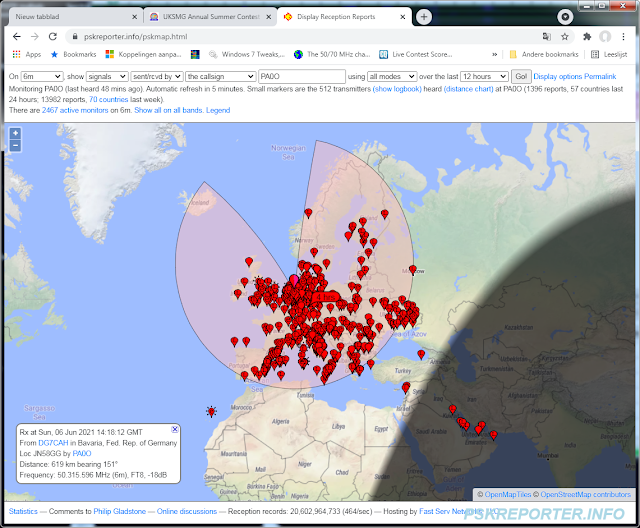This screenshot has height=528, width=640.
Task: Switch to UKSMG Annual Summer Contest tab
Action: pos(210,17)
